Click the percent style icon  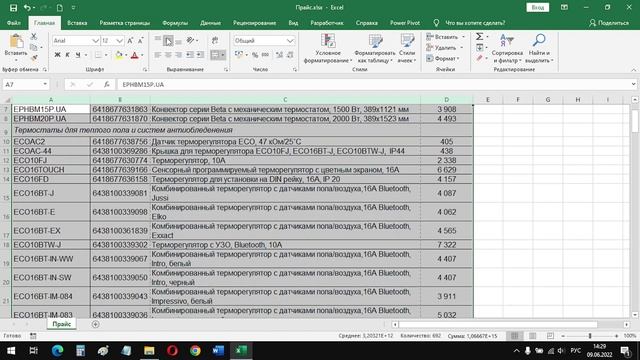(255, 55)
